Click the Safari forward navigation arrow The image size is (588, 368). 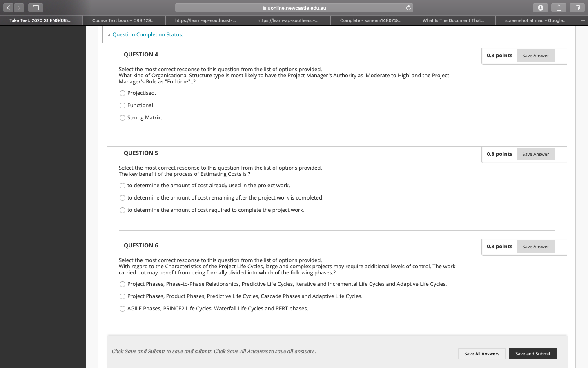coord(19,7)
